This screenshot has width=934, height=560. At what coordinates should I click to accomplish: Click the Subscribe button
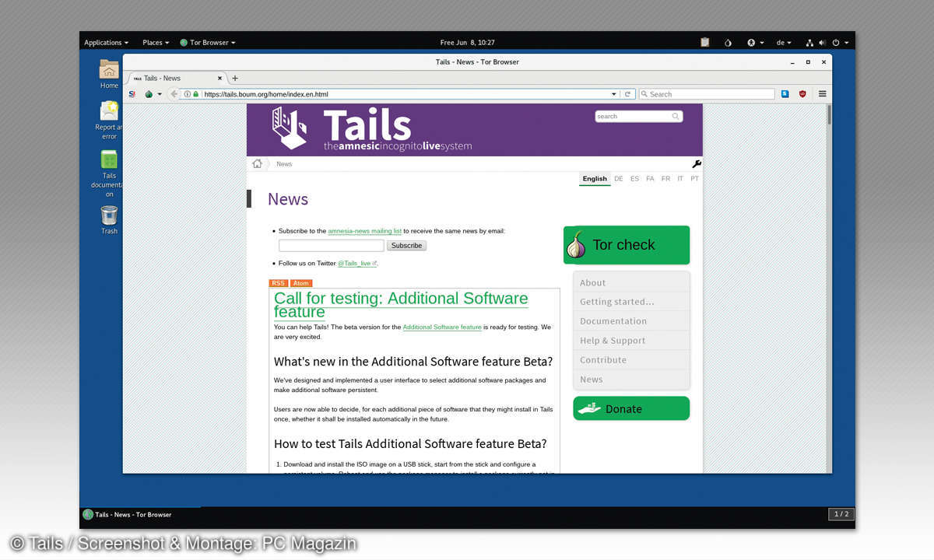coord(406,245)
